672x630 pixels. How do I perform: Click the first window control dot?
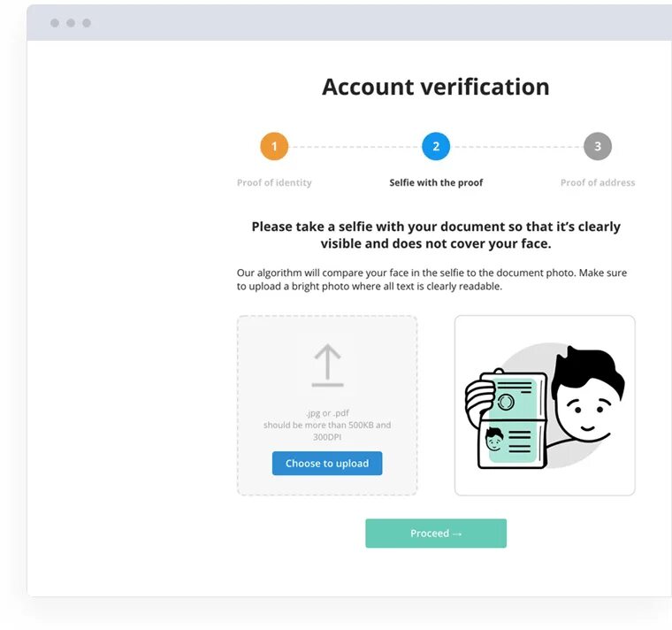pos(55,23)
